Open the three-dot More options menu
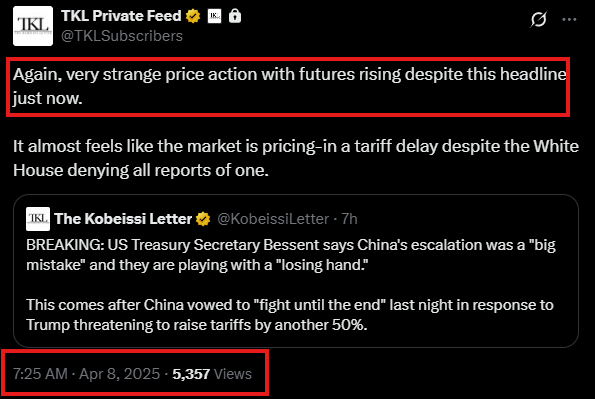595x399 pixels. click(569, 19)
